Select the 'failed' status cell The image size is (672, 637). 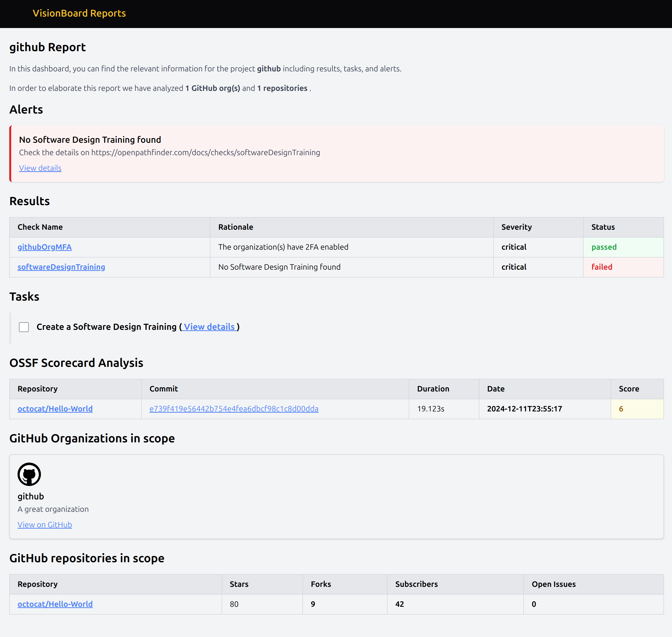tap(623, 267)
